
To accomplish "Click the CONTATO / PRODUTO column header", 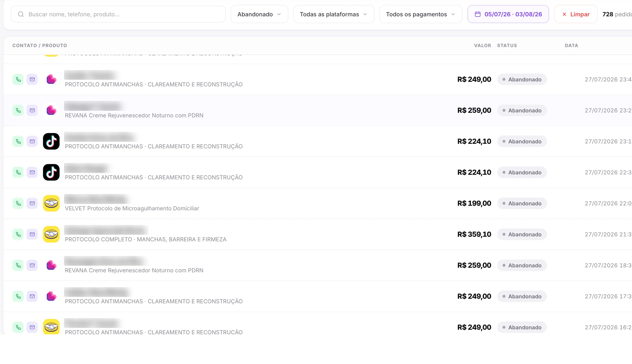I will (x=40, y=45).
